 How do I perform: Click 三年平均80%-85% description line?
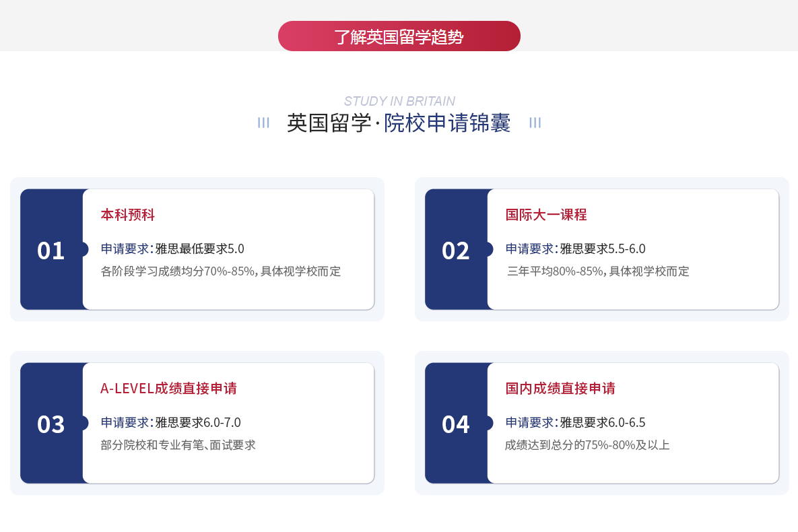tap(598, 271)
